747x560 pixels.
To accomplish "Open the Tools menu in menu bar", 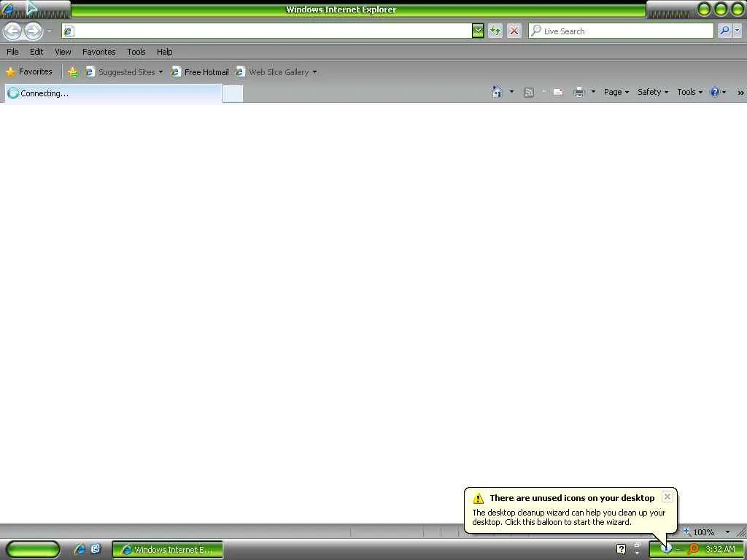I will point(136,52).
